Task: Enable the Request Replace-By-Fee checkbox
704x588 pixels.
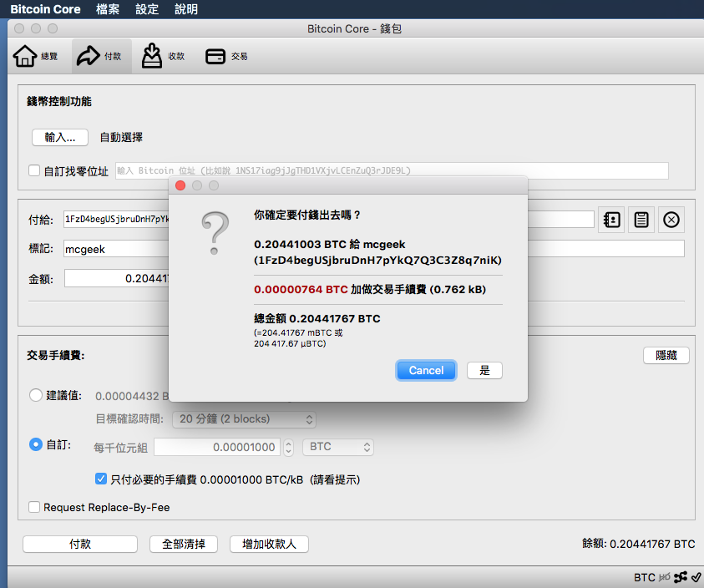Action: click(x=34, y=507)
